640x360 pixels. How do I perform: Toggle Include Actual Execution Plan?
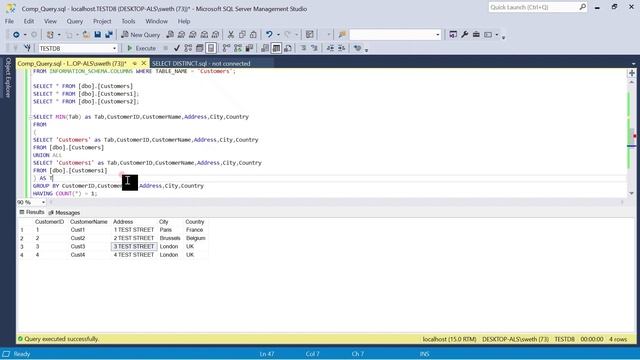coord(226,48)
